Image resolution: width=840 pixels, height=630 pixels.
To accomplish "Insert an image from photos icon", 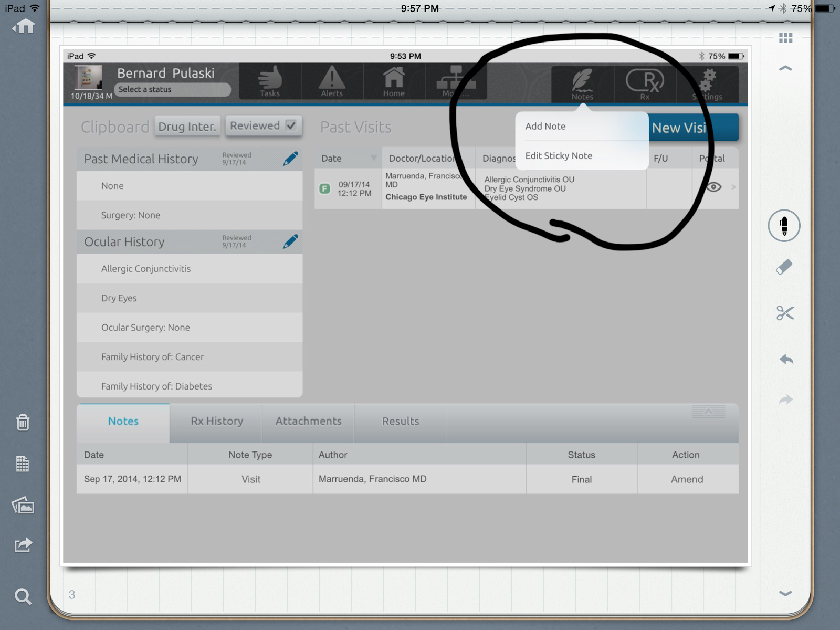I will pyautogui.click(x=23, y=505).
